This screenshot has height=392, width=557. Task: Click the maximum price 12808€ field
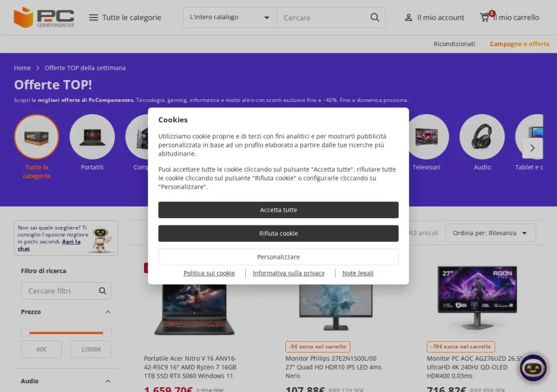[91, 349]
